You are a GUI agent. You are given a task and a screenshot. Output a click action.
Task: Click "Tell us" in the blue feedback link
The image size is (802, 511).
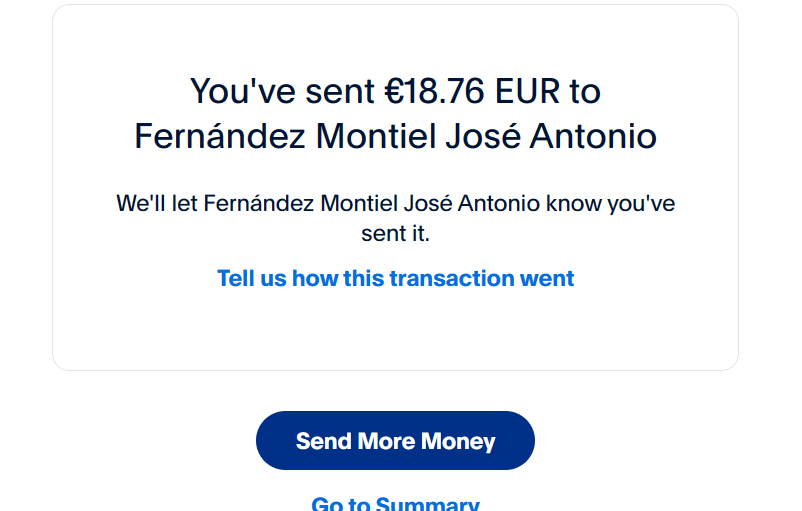coord(249,278)
